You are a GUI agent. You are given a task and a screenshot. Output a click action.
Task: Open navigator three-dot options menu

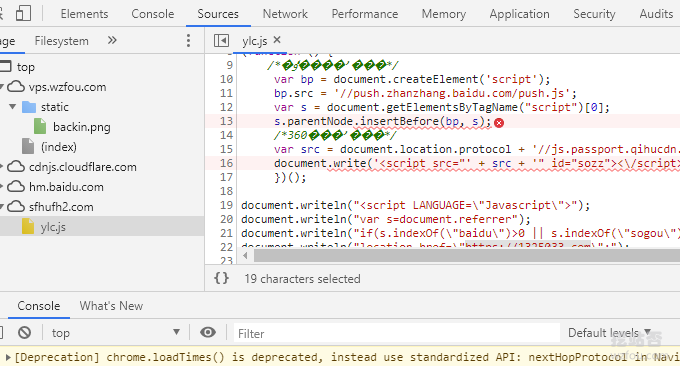pyautogui.click(x=188, y=41)
